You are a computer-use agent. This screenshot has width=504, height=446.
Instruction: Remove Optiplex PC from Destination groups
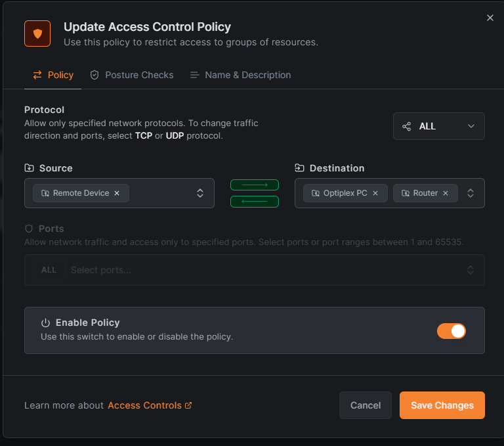pyautogui.click(x=375, y=193)
